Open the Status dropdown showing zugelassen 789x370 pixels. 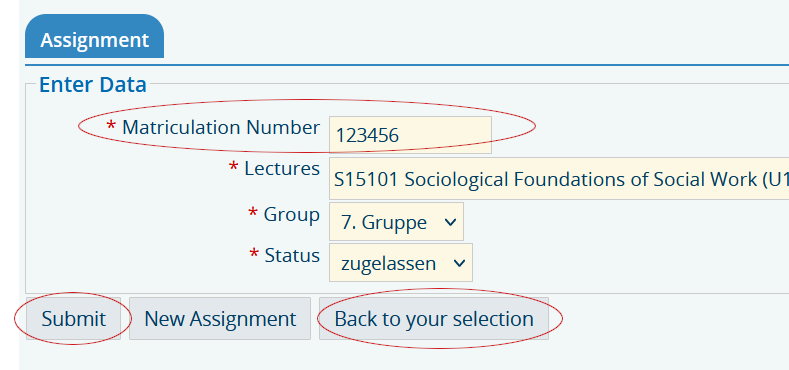tap(401, 263)
